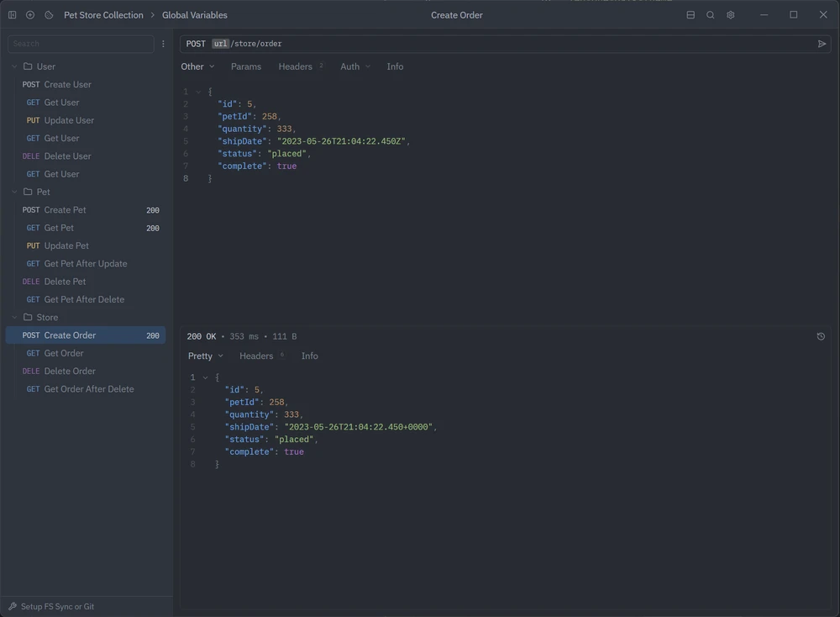Open the POST Create Pet request
Viewport: 840px width, 617px height.
point(86,210)
